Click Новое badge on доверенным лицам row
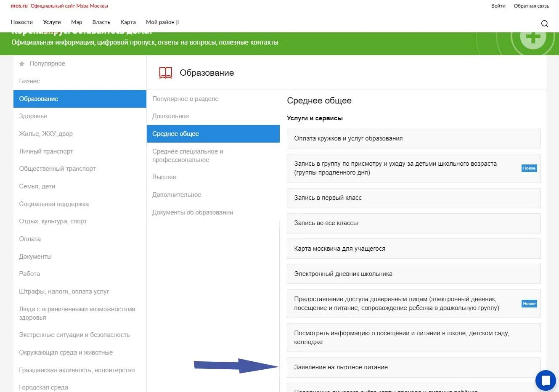 (529, 304)
